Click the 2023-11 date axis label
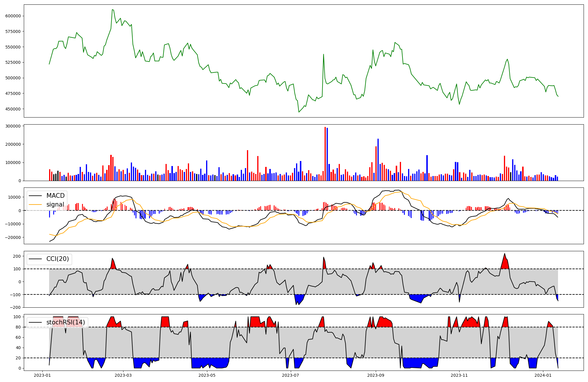The image size is (588, 382). pos(459,375)
